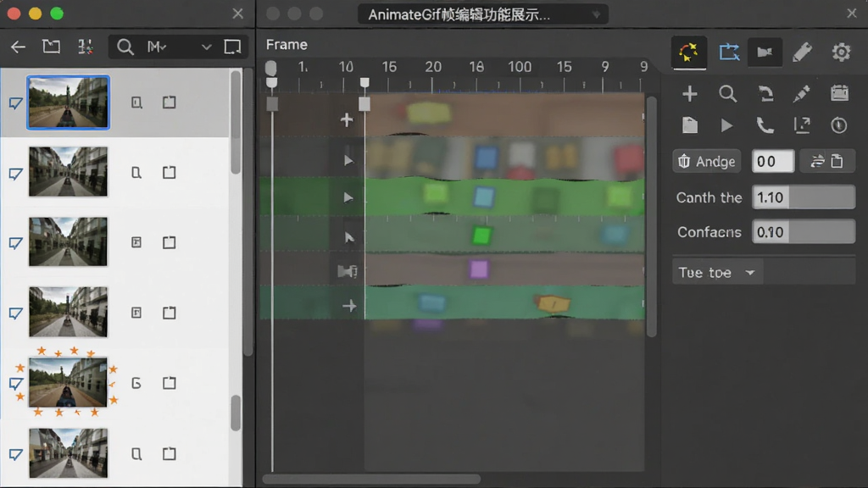The width and height of the screenshot is (868, 488).
Task: Click the document page icon in right panel
Action: [690, 125]
